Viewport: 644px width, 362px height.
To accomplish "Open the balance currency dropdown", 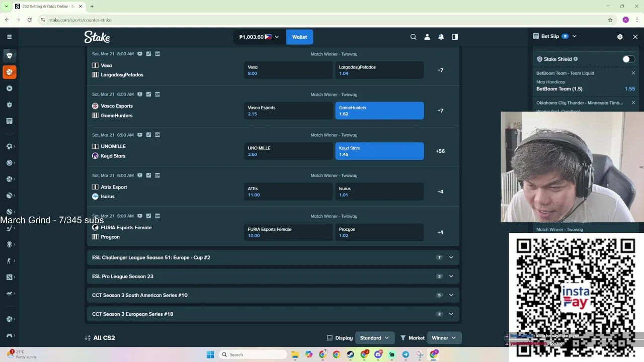I will tap(259, 37).
